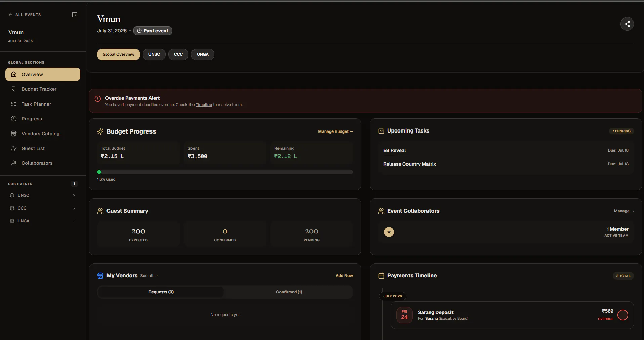Click the store icon beside Vendors Catalog
Viewport: 644px width, 340px height.
14,134
